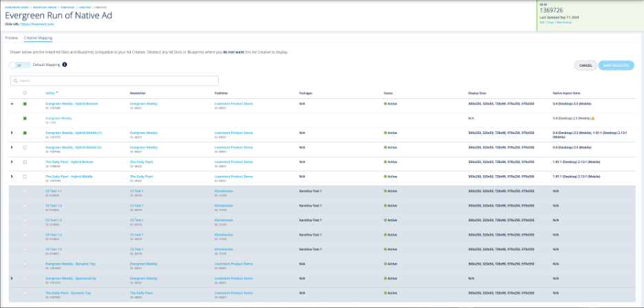Click the AdSlot column sort arrow
Screen dimensions: 644x308
coord(57,92)
